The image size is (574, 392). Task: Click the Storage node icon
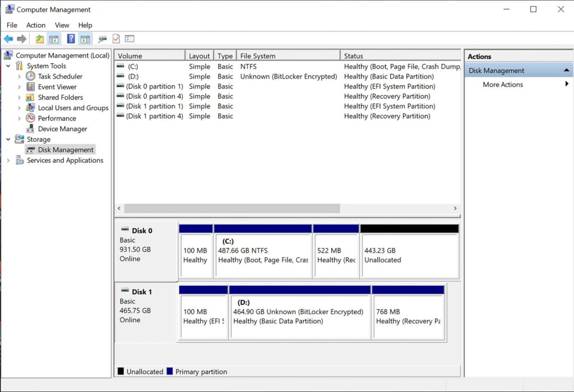pyautogui.click(x=19, y=139)
